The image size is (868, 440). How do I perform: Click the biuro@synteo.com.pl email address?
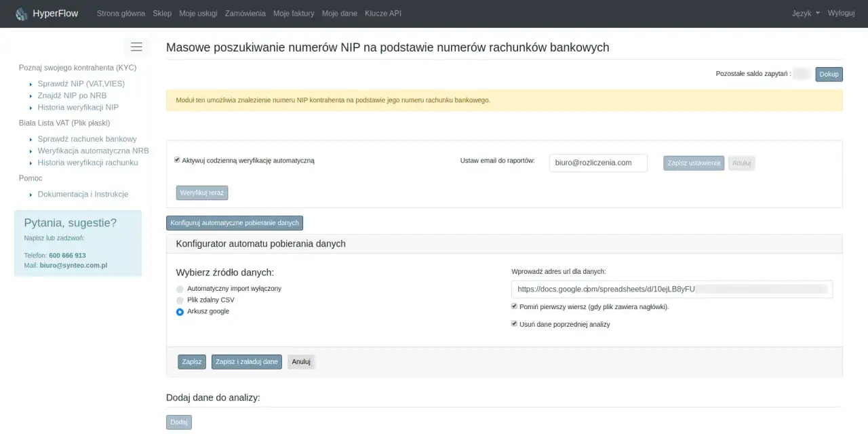coord(73,266)
